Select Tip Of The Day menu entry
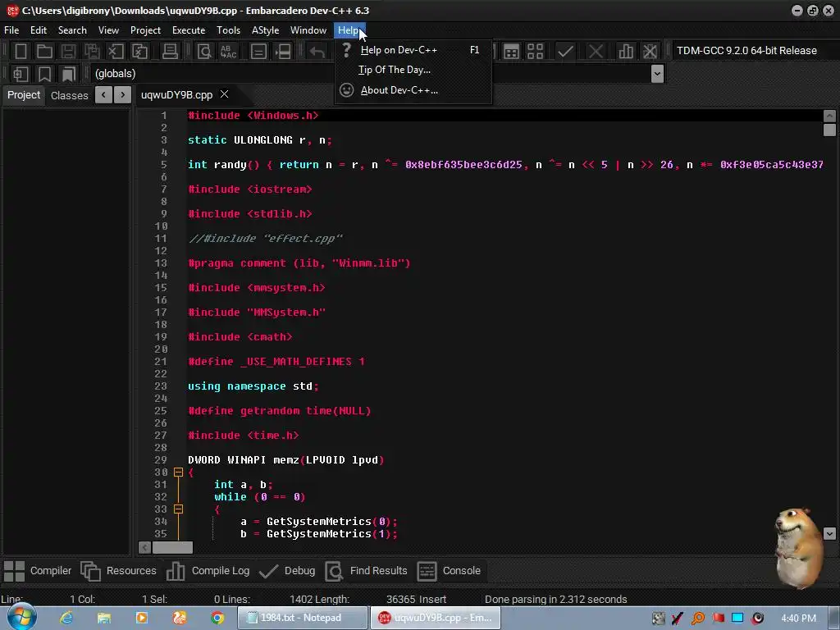The width and height of the screenshot is (840, 630). (413, 70)
